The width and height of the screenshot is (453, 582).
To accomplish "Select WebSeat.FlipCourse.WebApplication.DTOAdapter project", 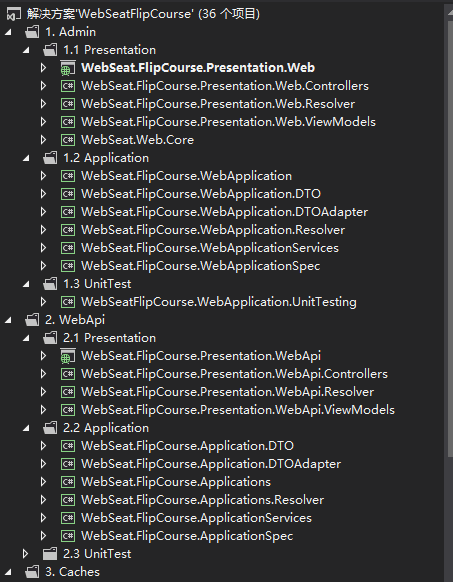I will [x=225, y=212].
